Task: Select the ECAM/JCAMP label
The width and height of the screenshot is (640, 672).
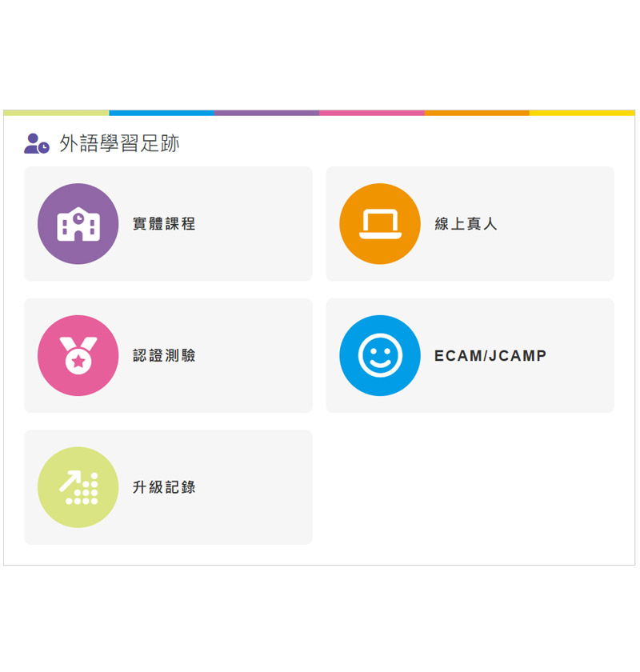Action: click(x=490, y=356)
